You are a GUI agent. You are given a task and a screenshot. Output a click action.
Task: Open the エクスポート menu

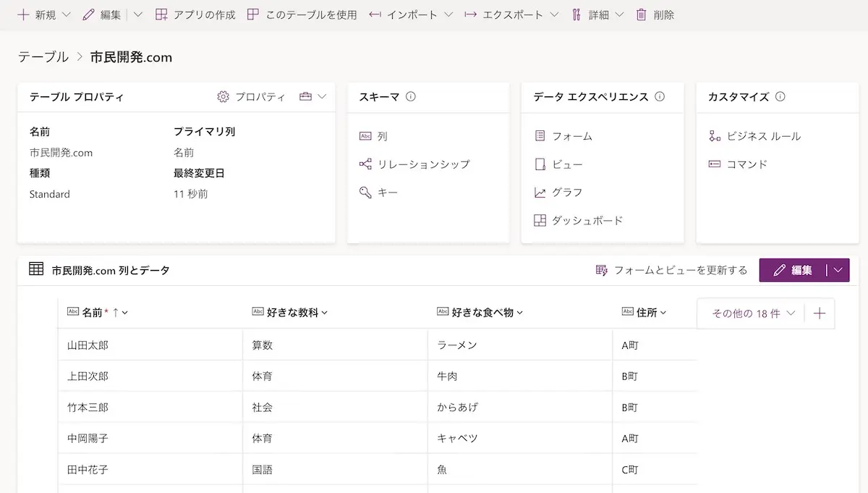[x=554, y=14]
